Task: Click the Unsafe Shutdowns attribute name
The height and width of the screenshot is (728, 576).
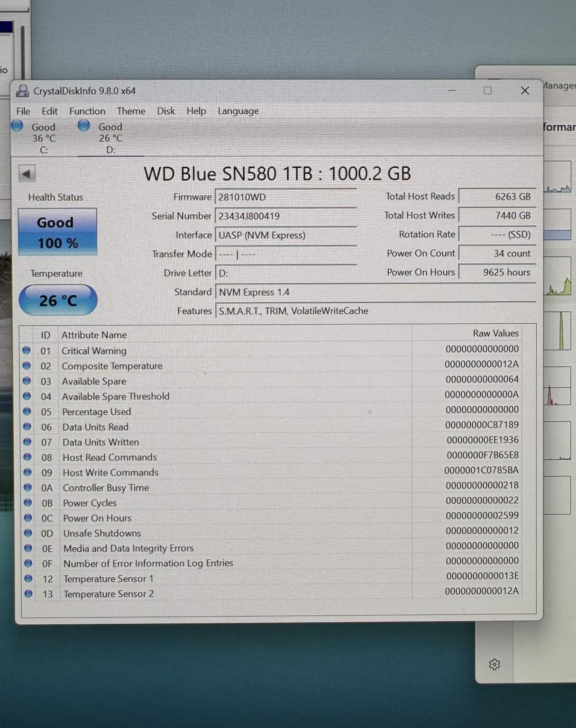Action: pos(102,533)
